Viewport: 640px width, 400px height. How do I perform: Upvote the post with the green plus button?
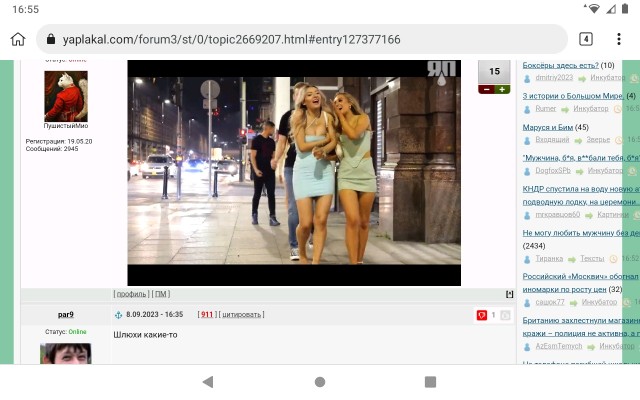point(502,89)
